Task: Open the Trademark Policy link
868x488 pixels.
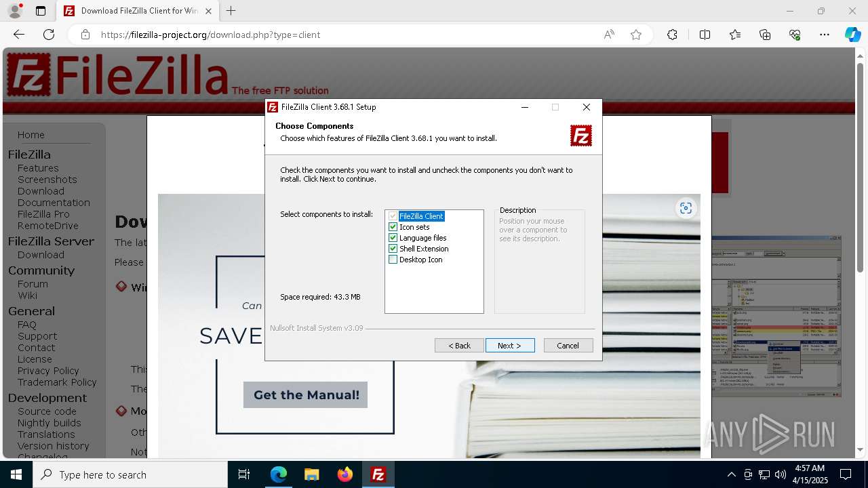Action: (57, 382)
